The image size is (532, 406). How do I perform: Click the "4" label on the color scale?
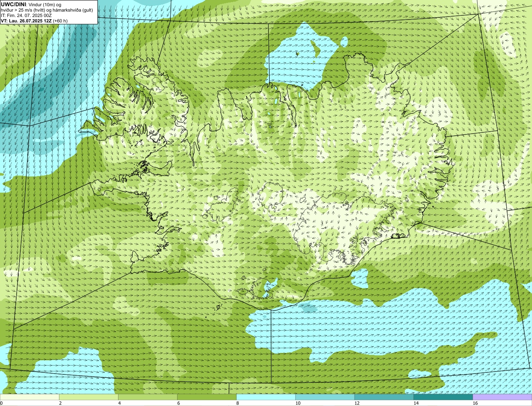click(x=119, y=403)
